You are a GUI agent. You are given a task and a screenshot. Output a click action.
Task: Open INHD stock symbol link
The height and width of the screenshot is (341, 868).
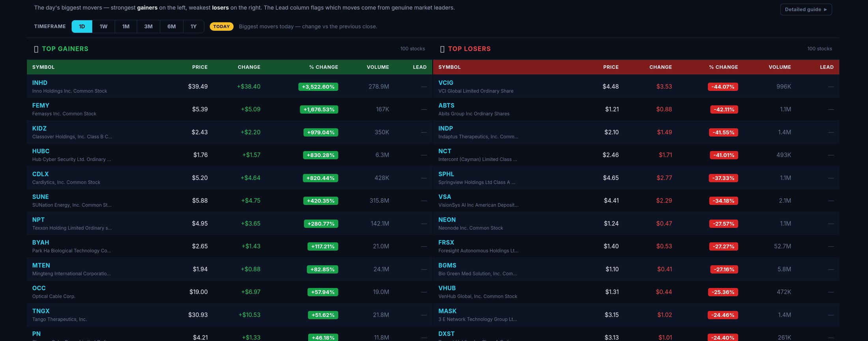[x=40, y=82]
